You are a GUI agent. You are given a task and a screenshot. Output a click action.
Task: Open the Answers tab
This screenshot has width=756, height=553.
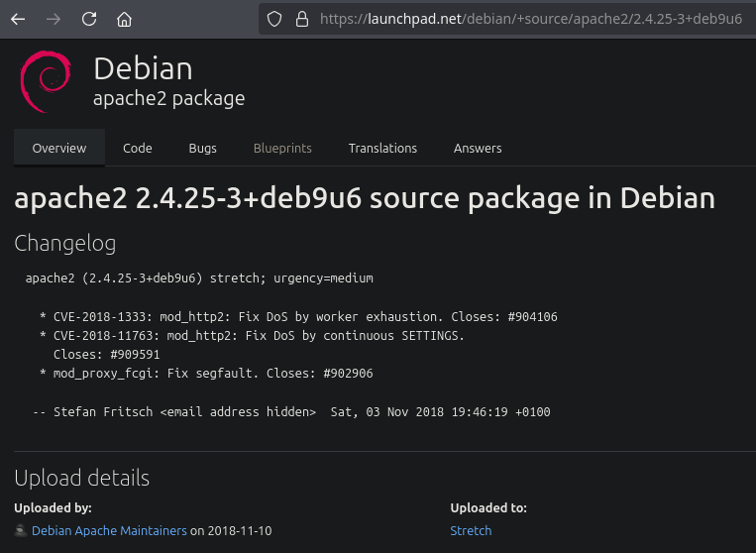click(478, 148)
